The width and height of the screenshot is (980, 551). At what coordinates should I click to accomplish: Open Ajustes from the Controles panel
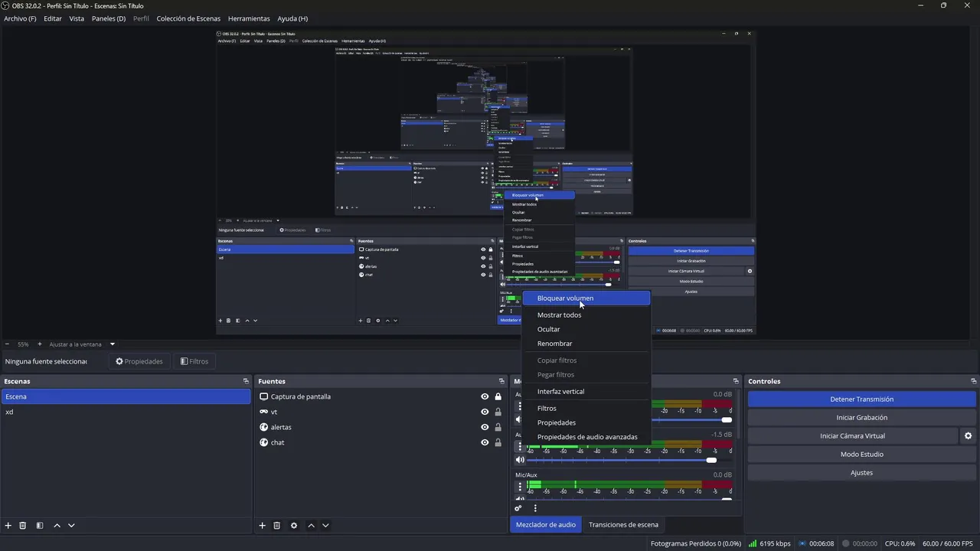pos(861,473)
